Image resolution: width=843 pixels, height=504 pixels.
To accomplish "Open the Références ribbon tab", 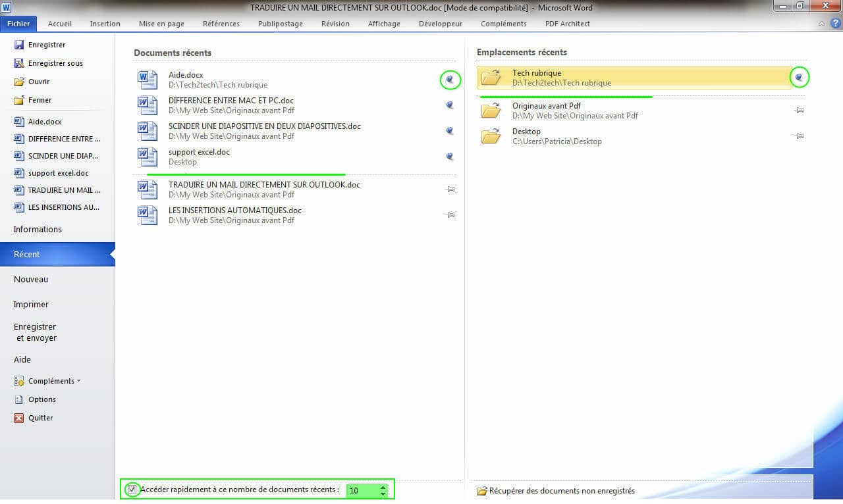I will click(x=221, y=24).
